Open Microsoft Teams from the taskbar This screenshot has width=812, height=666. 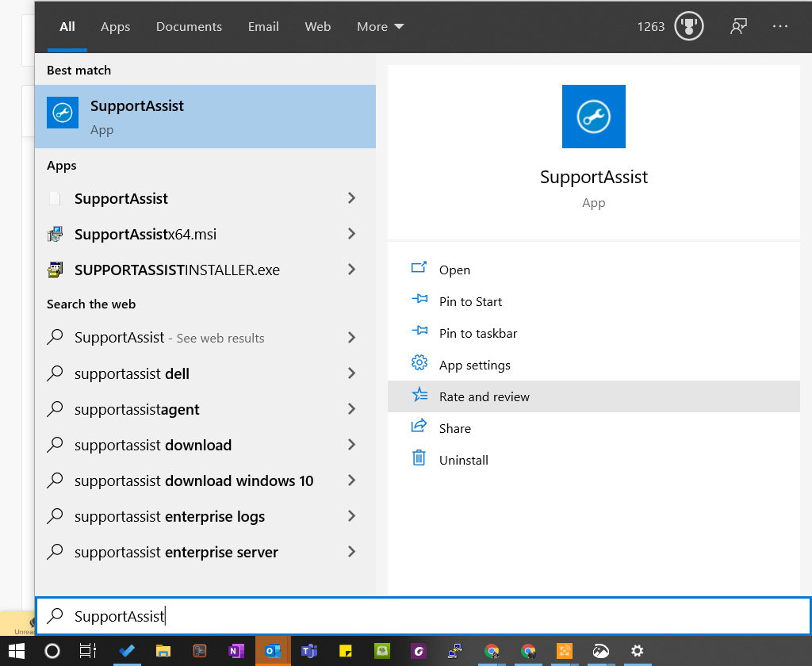tap(309, 650)
